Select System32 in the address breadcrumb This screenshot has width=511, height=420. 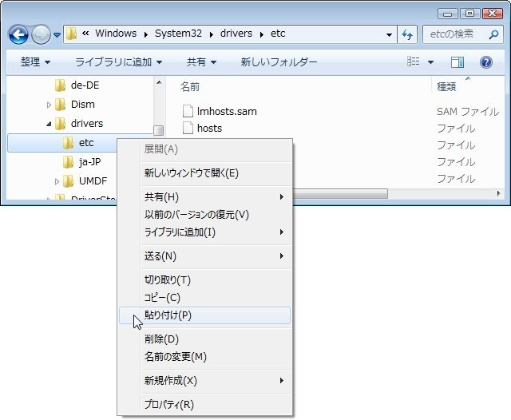[178, 34]
